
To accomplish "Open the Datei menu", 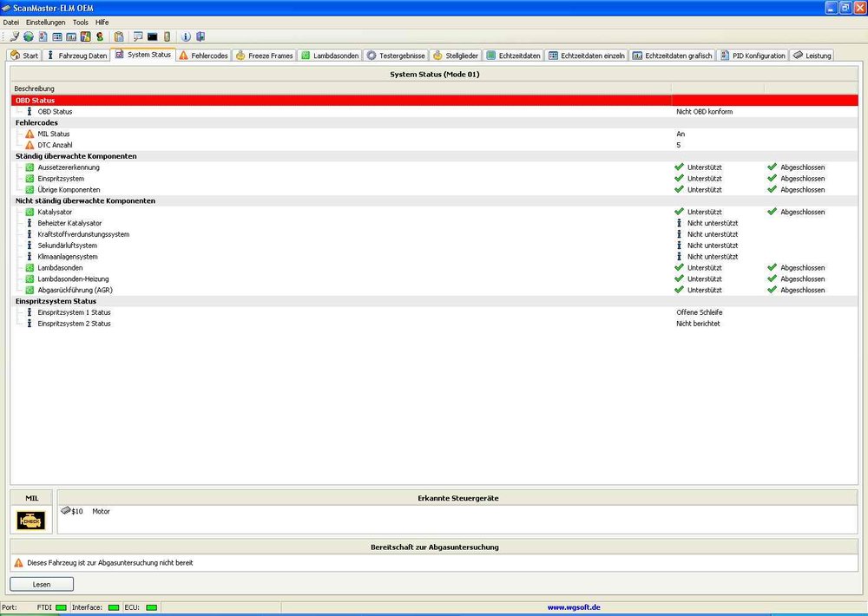I will coord(11,22).
